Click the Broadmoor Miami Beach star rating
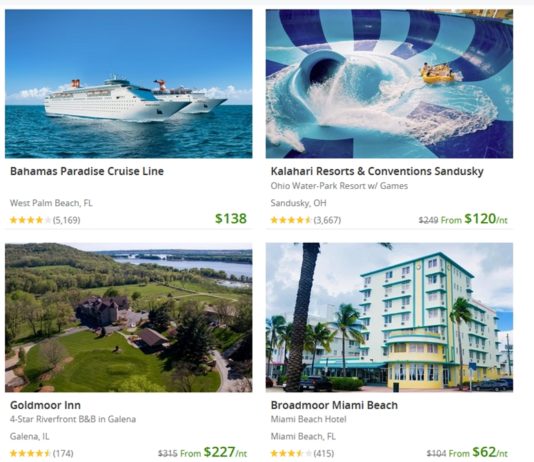The image size is (534, 462). (x=291, y=453)
